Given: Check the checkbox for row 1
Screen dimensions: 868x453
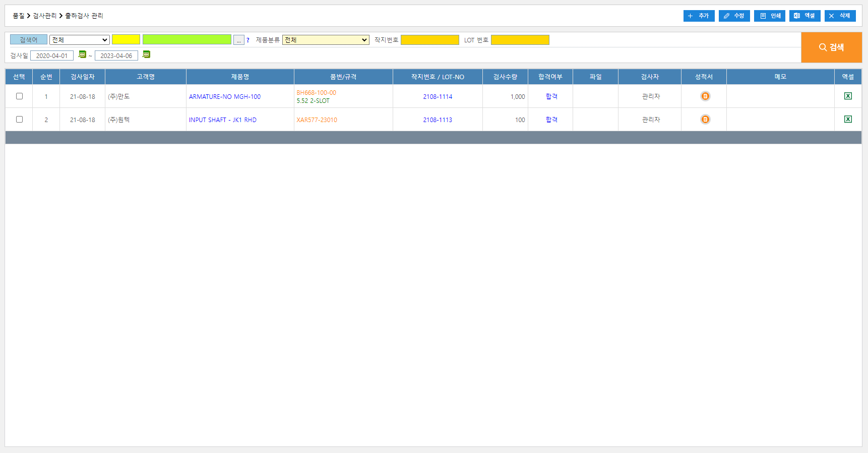Looking at the screenshot, I should point(19,96).
